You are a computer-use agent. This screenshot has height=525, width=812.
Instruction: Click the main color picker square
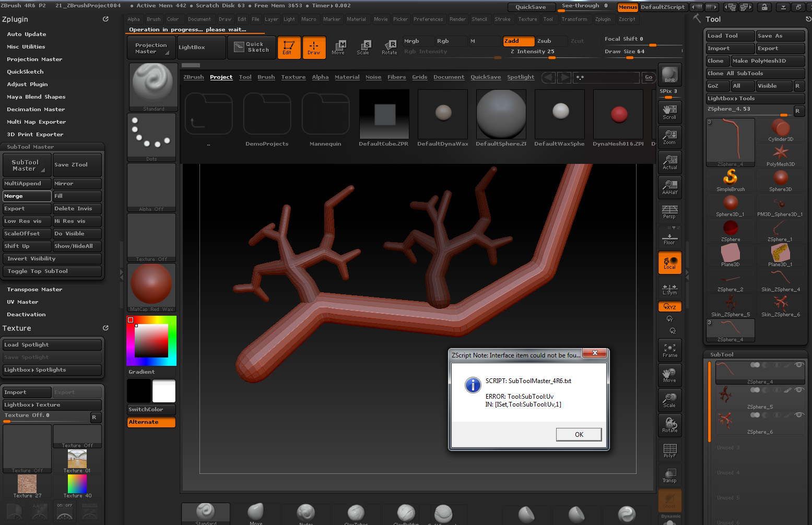pyautogui.click(x=151, y=341)
